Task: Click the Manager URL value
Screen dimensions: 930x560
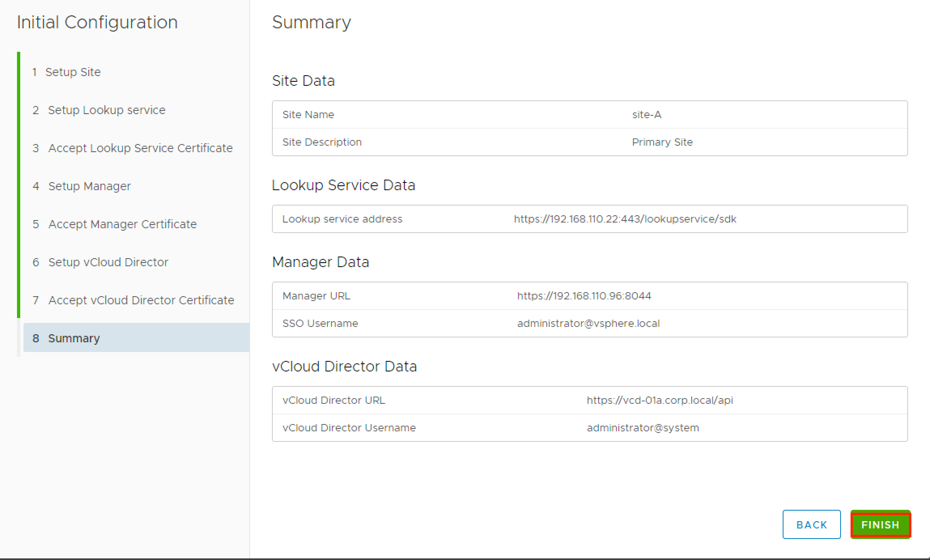Action: click(584, 296)
